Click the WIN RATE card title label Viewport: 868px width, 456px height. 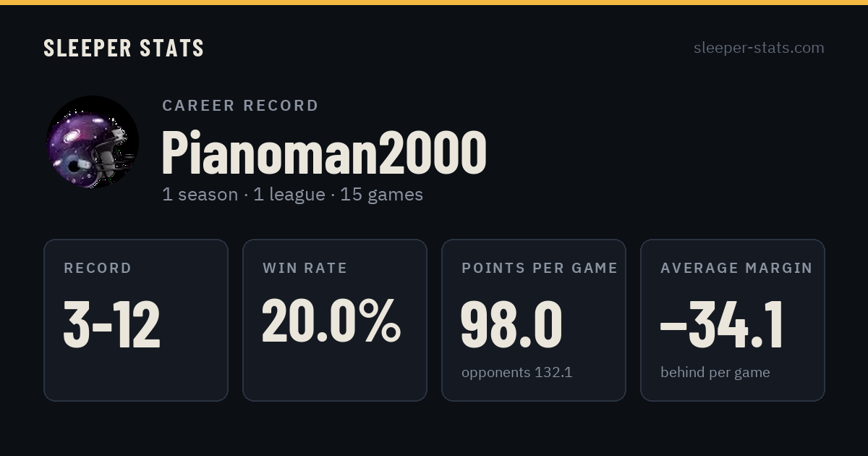coord(305,269)
